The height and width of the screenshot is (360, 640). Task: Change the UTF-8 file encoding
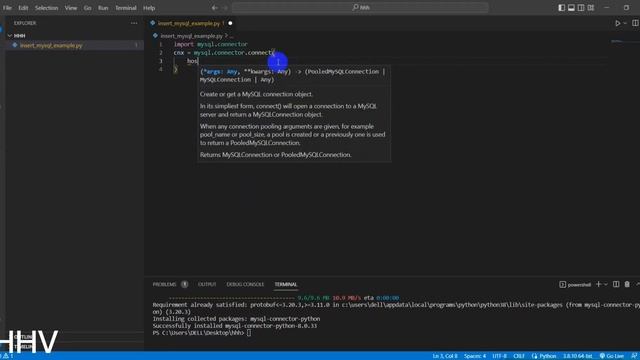coord(500,356)
